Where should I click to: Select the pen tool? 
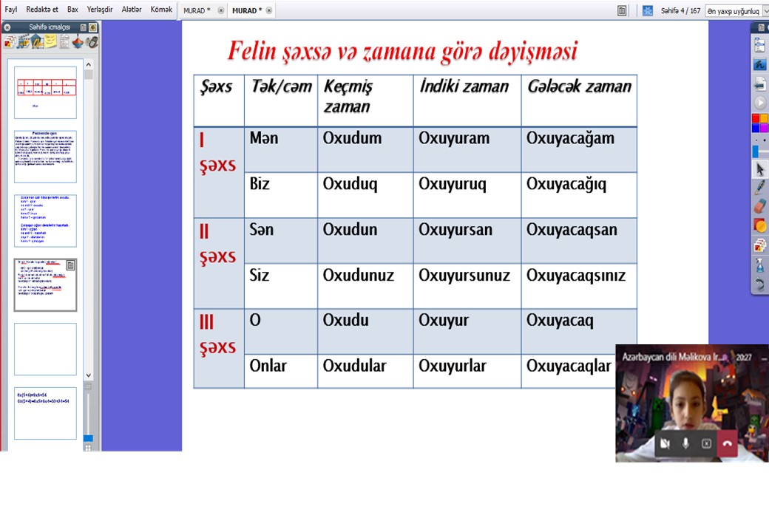coord(759,188)
